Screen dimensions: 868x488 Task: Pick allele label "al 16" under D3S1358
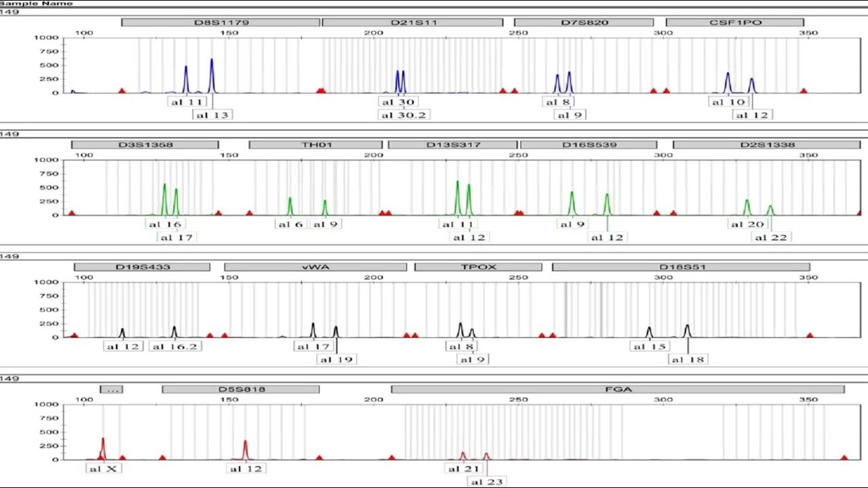click(x=165, y=224)
